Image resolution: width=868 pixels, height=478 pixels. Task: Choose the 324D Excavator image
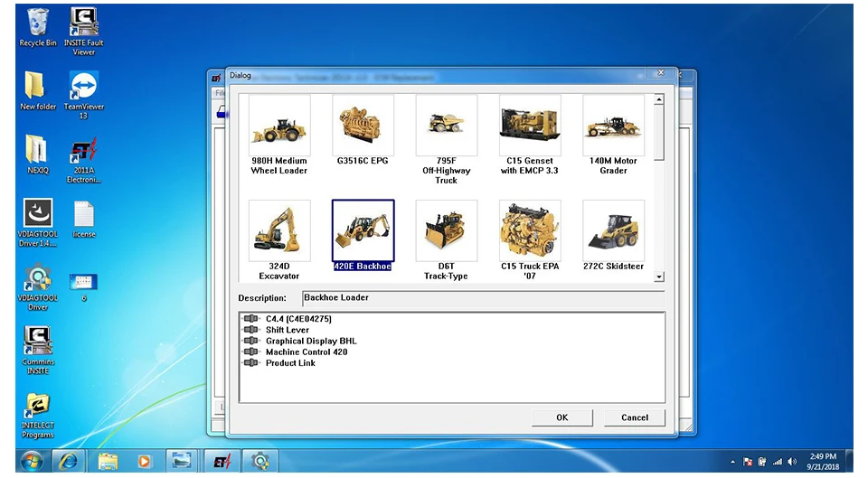coord(279,230)
